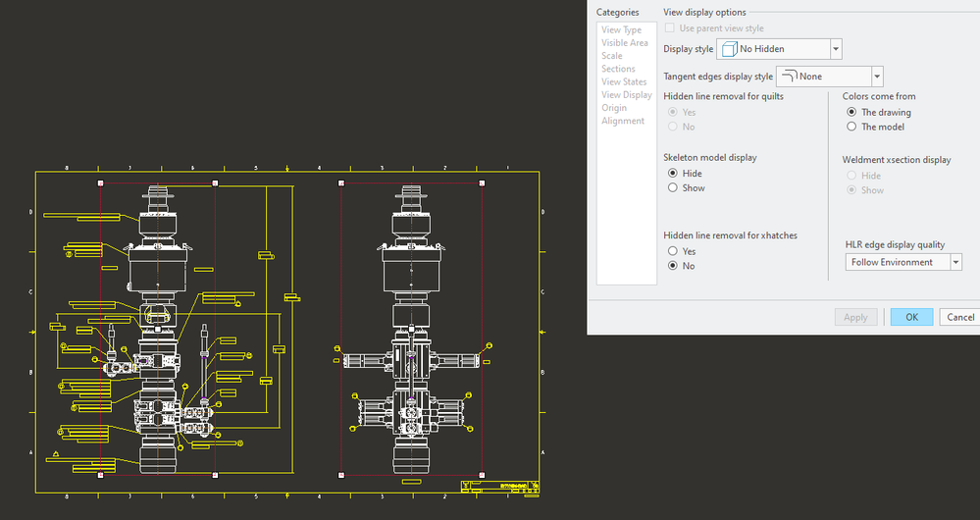This screenshot has width=980, height=520.
Task: Click the Apply button
Action: point(855,317)
